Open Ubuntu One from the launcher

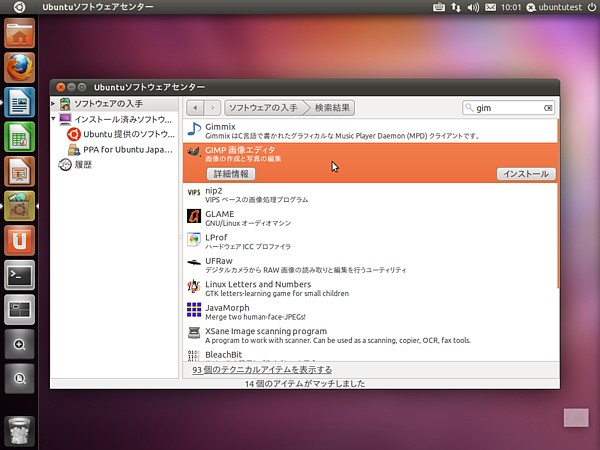[20, 240]
